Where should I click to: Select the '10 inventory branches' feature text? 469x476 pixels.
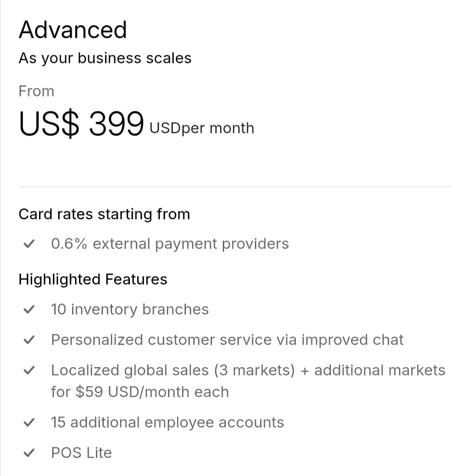(130, 310)
